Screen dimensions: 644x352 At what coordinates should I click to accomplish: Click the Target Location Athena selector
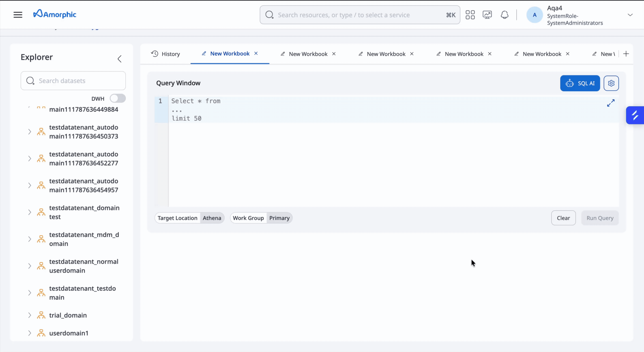[x=189, y=218]
